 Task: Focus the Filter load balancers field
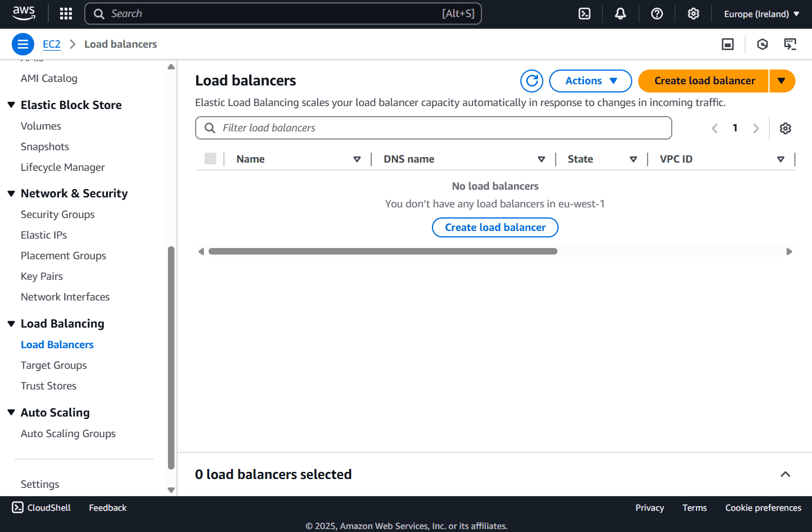(434, 128)
